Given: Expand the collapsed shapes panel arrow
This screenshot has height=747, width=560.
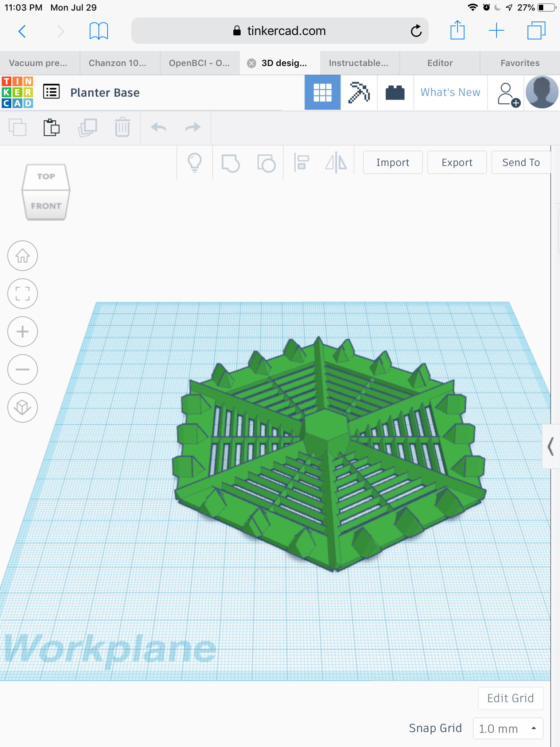Looking at the screenshot, I should click(551, 446).
